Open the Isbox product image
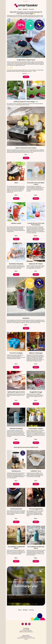This screenshot has height=644, width=52. (16, 171)
